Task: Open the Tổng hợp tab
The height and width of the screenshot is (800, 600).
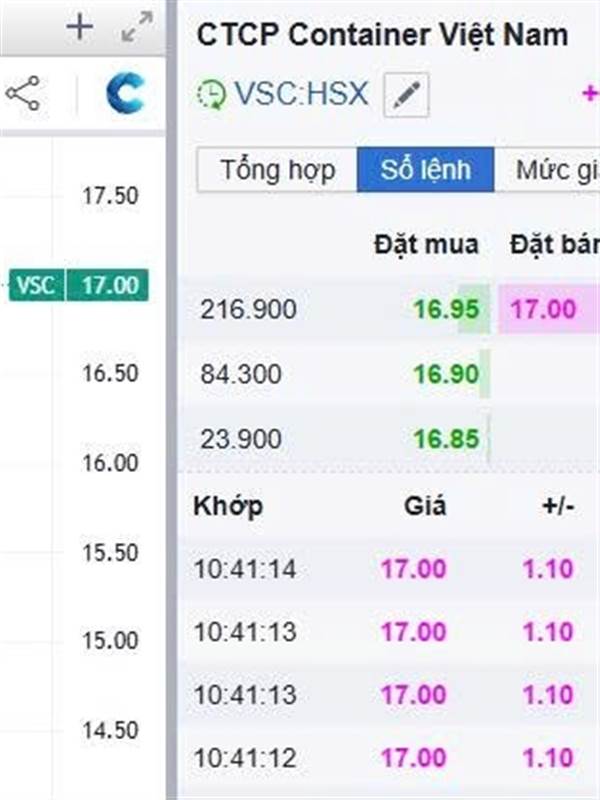Action: pyautogui.click(x=278, y=170)
